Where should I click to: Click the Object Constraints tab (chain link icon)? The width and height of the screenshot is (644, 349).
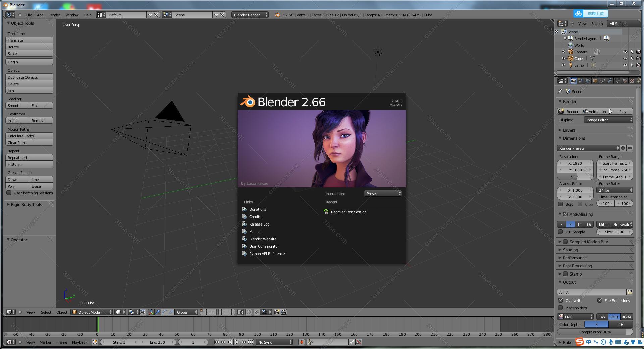602,81
